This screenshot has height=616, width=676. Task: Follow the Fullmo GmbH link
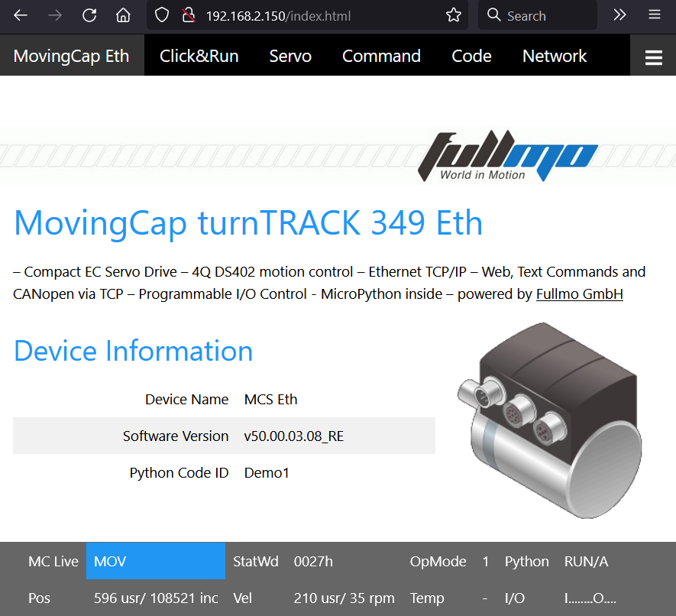580,293
